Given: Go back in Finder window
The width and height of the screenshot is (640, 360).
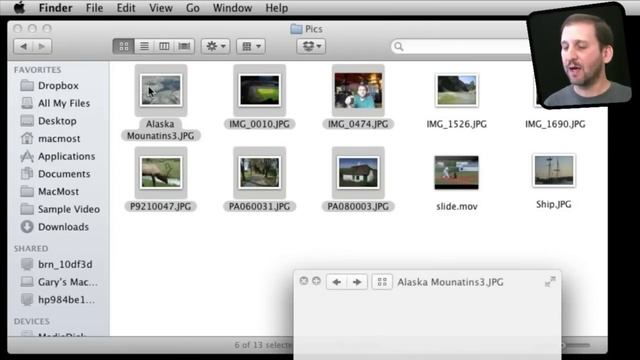Looking at the screenshot, I should click(x=23, y=46).
